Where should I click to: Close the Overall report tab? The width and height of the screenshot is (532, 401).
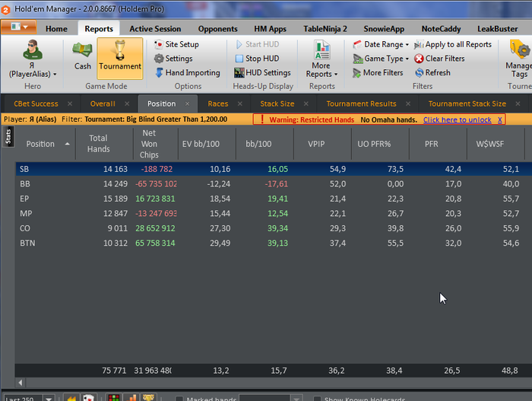127,103
